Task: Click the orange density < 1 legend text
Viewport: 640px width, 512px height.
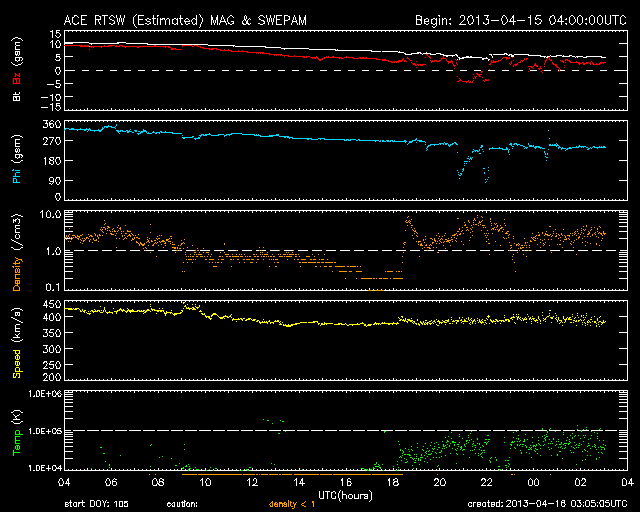Action: coord(291,505)
